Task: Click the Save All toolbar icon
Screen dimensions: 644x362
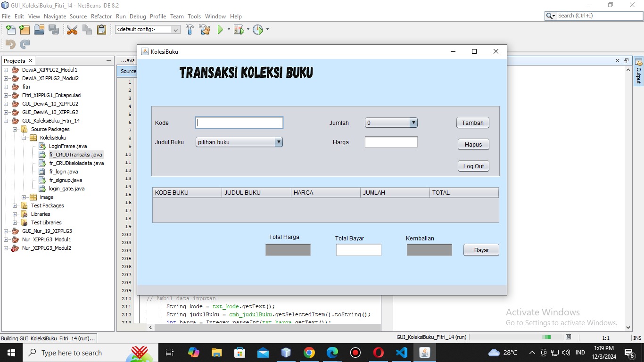Action: coord(54,29)
